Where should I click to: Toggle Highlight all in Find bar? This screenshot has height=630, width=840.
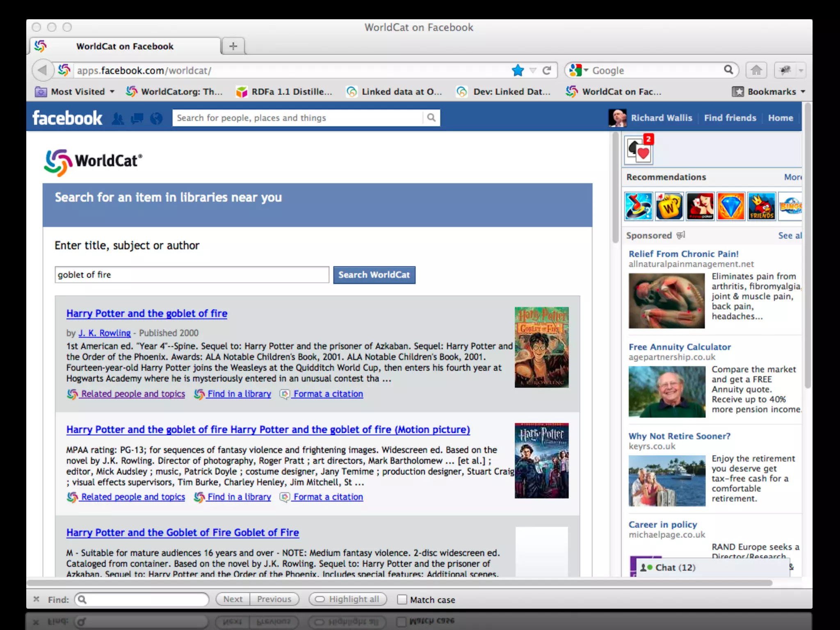tap(347, 599)
